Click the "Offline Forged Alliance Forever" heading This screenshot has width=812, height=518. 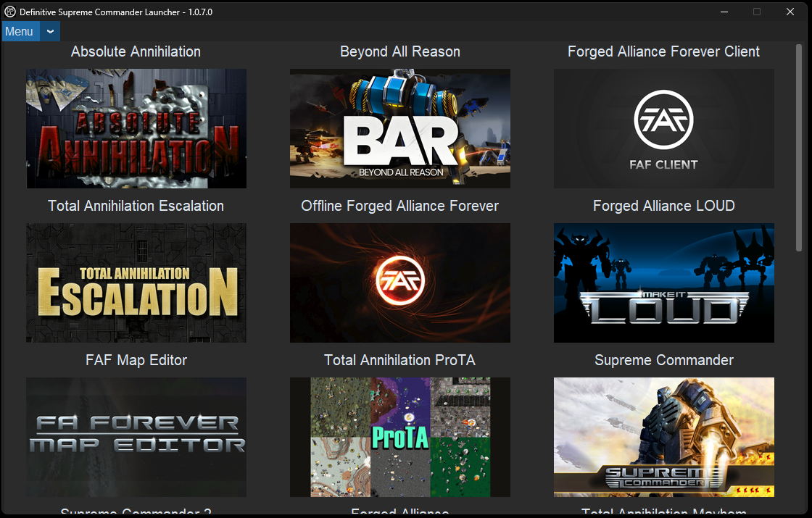(x=399, y=206)
